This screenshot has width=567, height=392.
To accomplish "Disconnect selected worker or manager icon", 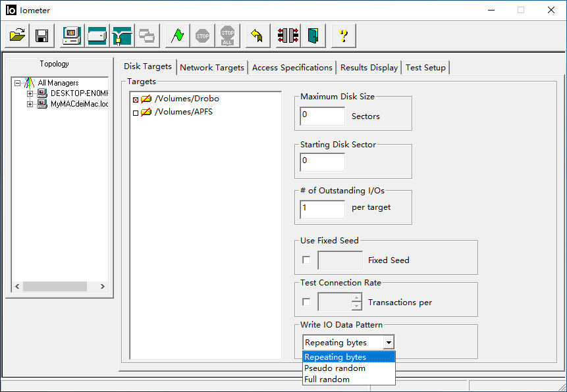I will point(288,36).
